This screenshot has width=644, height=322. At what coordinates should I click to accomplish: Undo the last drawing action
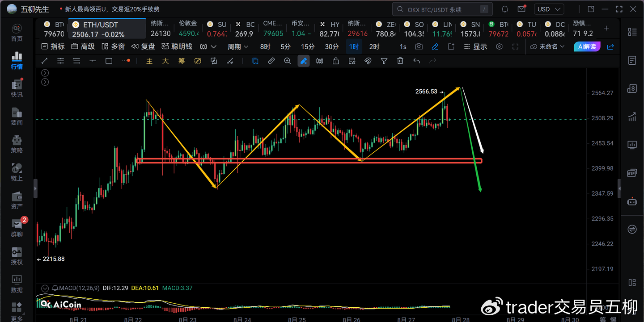[416, 61]
